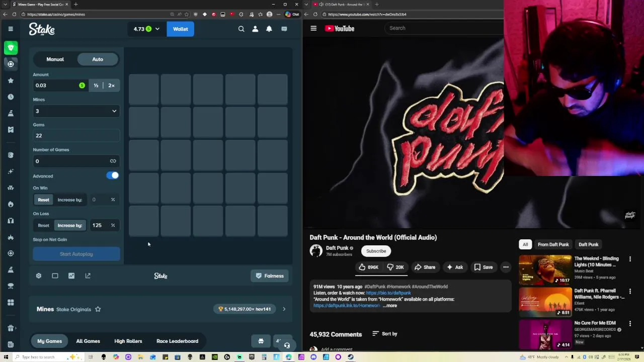Open more actions ellipsis under video
The height and width of the screenshot is (362, 644).
pos(506,267)
